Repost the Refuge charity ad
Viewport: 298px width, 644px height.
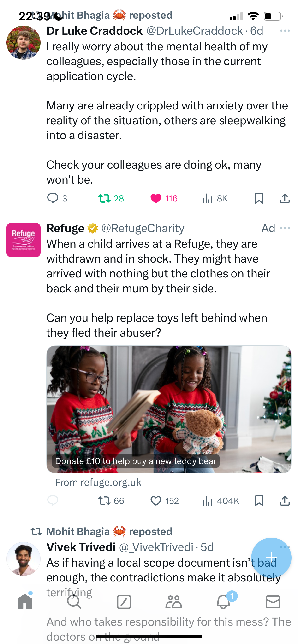[x=111, y=501]
